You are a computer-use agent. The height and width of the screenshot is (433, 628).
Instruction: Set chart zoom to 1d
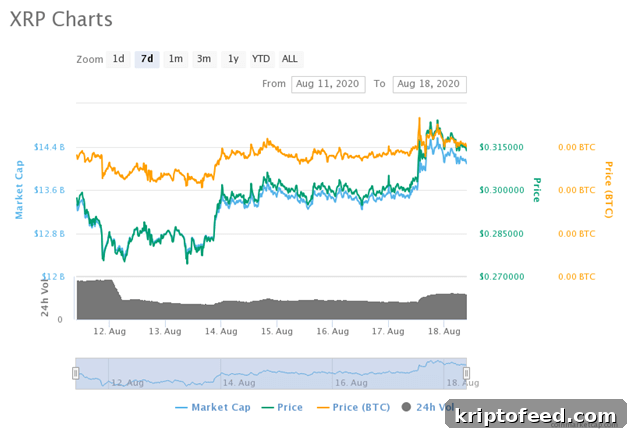coord(118,59)
